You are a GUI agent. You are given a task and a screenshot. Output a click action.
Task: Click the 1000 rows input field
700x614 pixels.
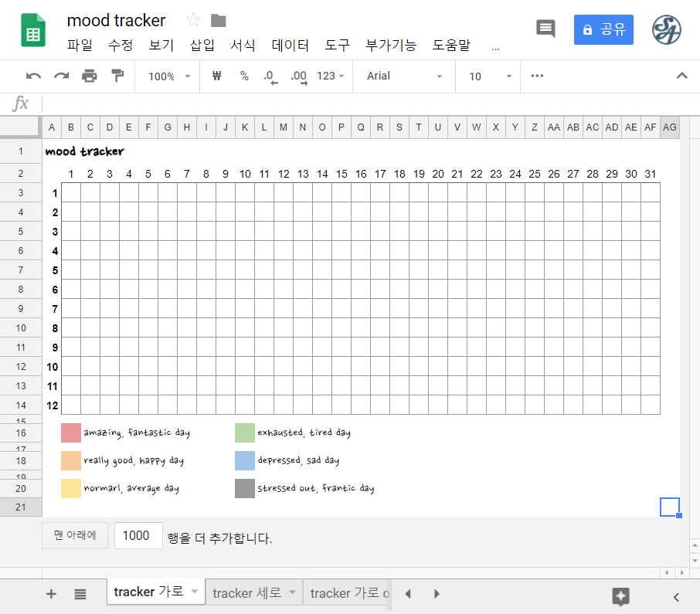click(138, 535)
